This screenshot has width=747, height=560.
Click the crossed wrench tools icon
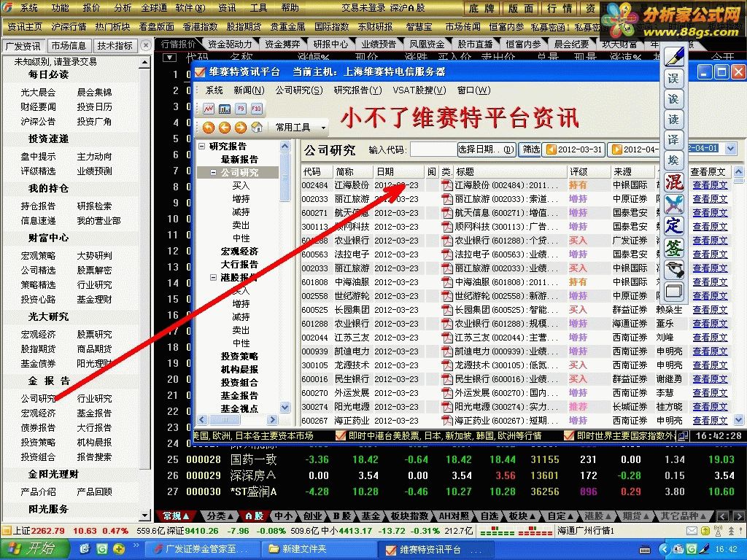pyautogui.click(x=674, y=204)
